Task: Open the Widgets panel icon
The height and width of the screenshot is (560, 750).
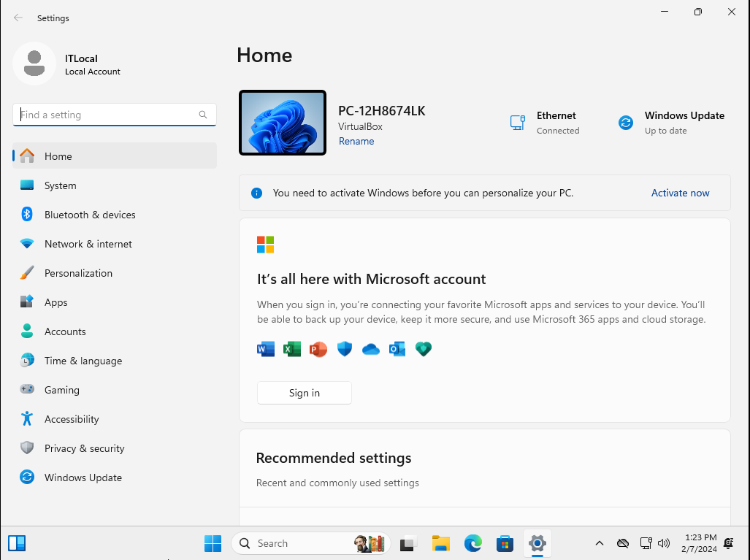Action: point(17,543)
